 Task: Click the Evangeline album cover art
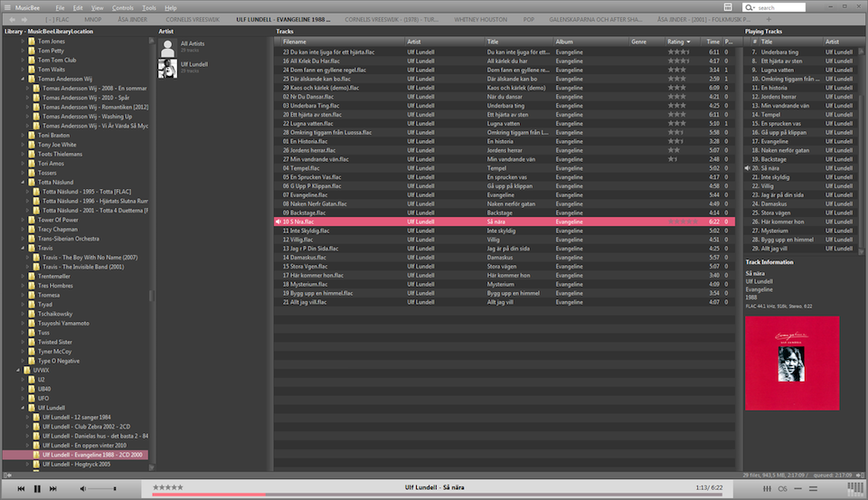pyautogui.click(x=792, y=363)
